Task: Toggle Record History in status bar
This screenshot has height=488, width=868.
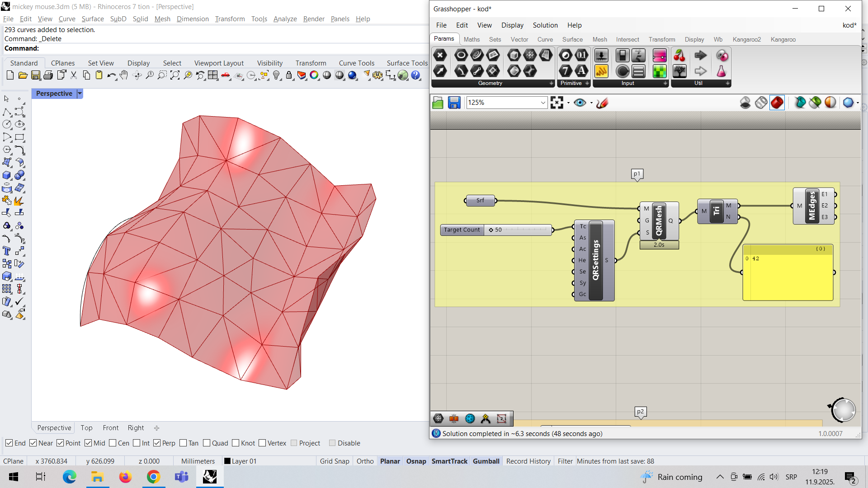Action: click(x=528, y=461)
